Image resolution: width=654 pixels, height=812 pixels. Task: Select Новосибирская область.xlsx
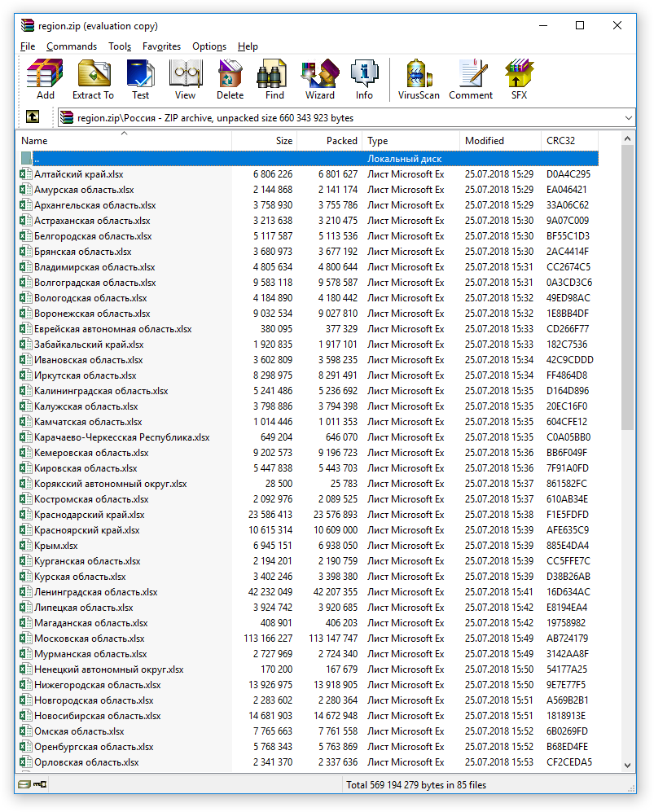tap(308, 716)
